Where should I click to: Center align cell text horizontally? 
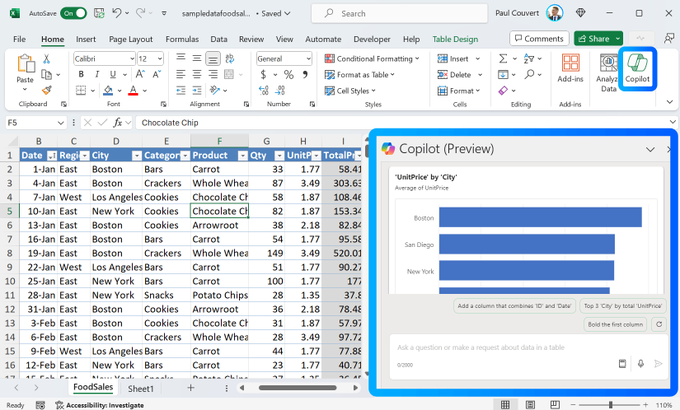pyautogui.click(x=197, y=75)
